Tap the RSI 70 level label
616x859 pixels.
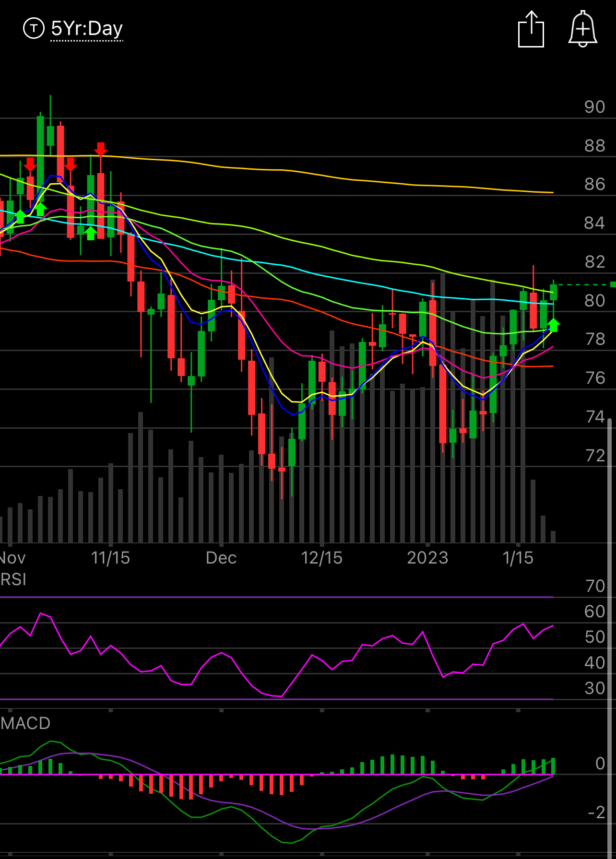(x=595, y=586)
